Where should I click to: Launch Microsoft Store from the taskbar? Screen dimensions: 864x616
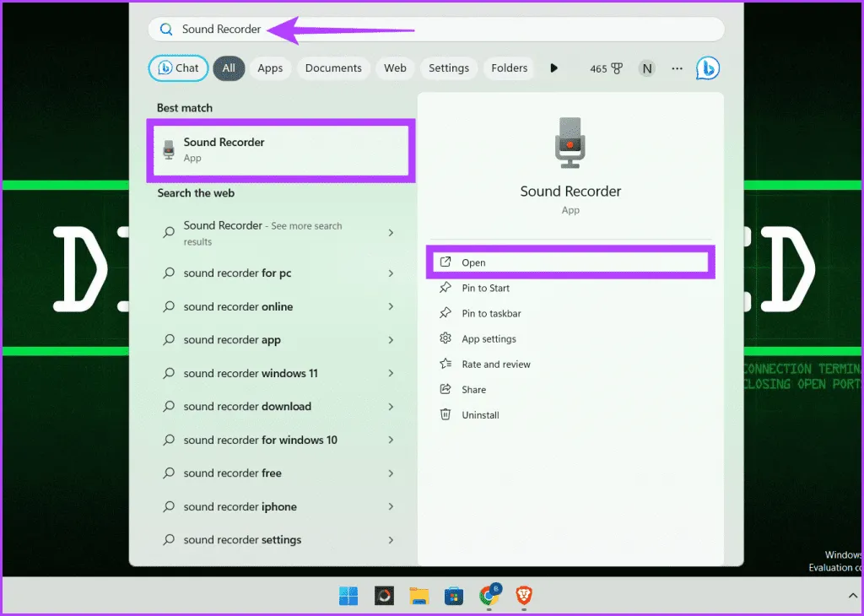tap(454, 597)
